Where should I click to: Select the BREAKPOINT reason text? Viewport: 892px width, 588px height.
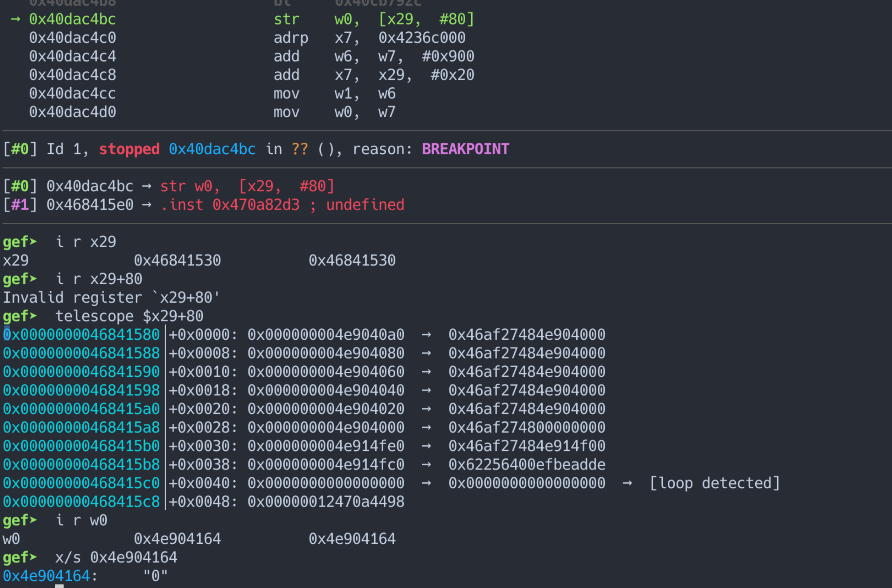(466, 149)
